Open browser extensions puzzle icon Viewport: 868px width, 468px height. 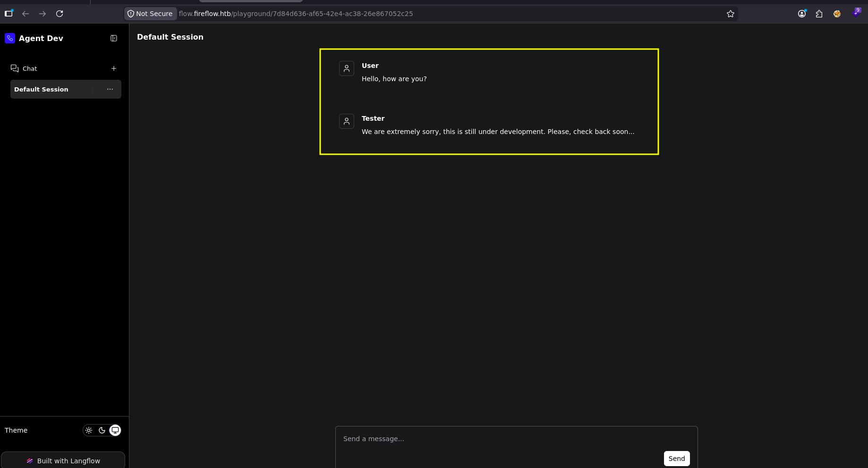(819, 14)
